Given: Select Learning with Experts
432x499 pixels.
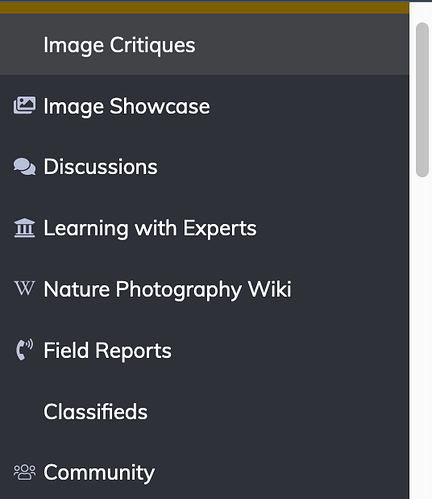Looking at the screenshot, I should 150,228.
